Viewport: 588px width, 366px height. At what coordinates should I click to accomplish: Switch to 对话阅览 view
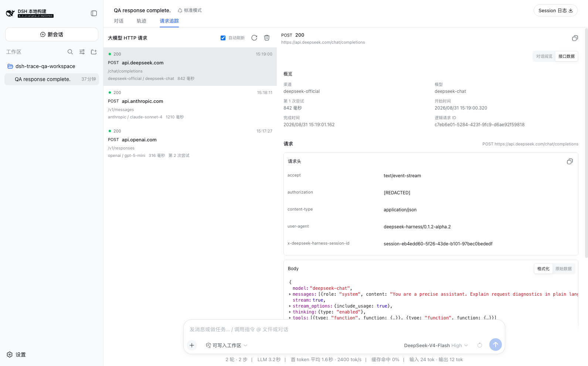(544, 56)
